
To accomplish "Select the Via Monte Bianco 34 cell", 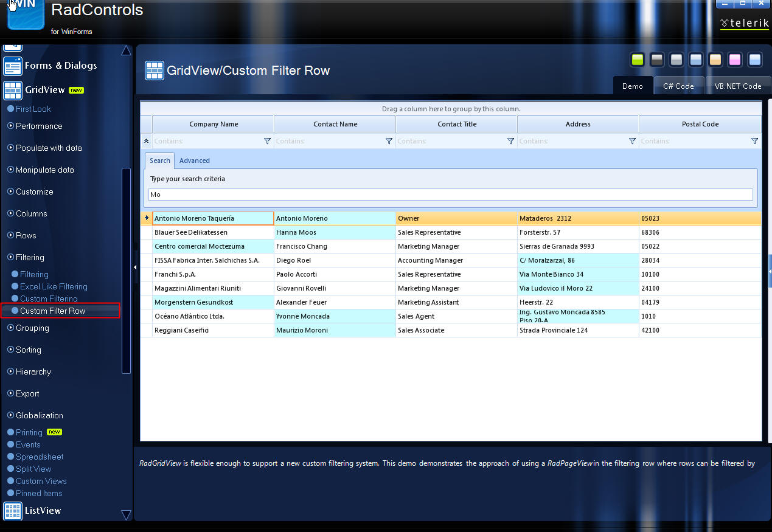I will pyautogui.click(x=579, y=274).
